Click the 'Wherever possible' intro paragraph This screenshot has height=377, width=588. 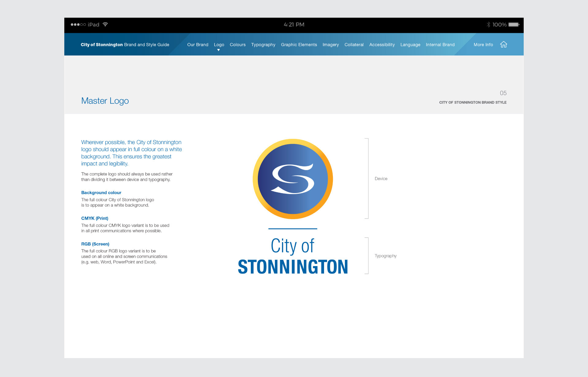coord(131,153)
